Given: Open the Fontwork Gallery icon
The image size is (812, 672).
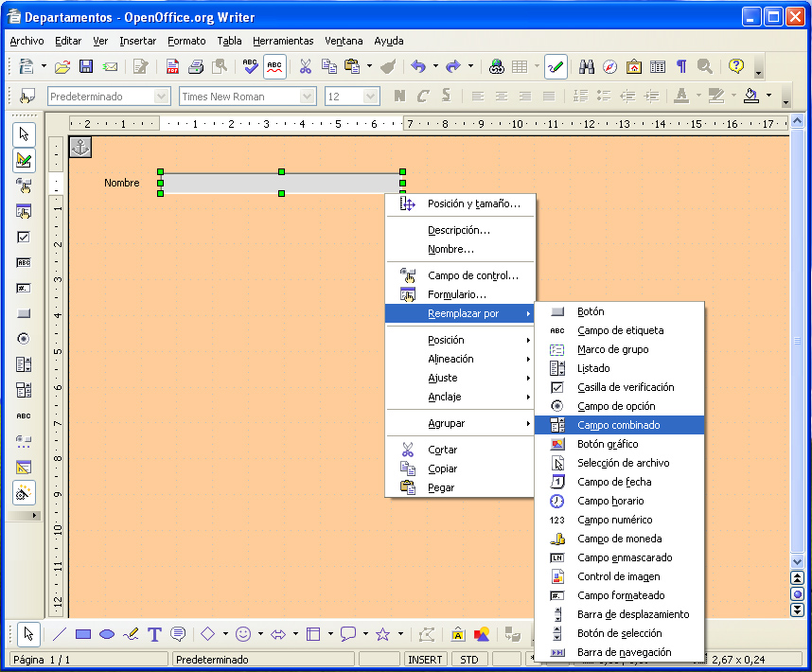Looking at the screenshot, I should 458,634.
